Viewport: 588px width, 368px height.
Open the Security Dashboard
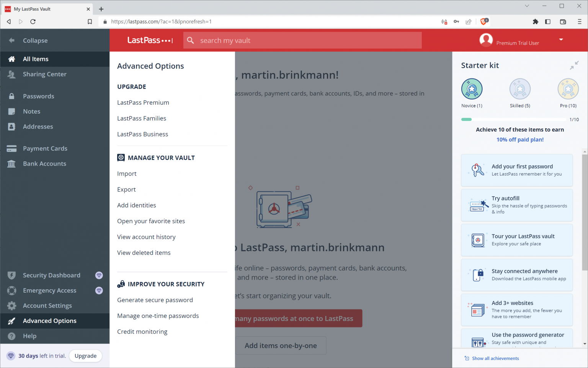click(x=51, y=275)
